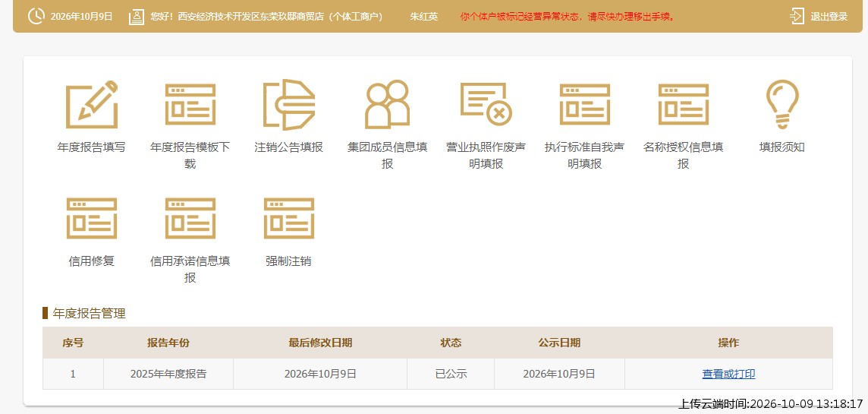Click the 年度报告模板下载 label
This screenshot has height=414, width=868.
(x=190, y=156)
